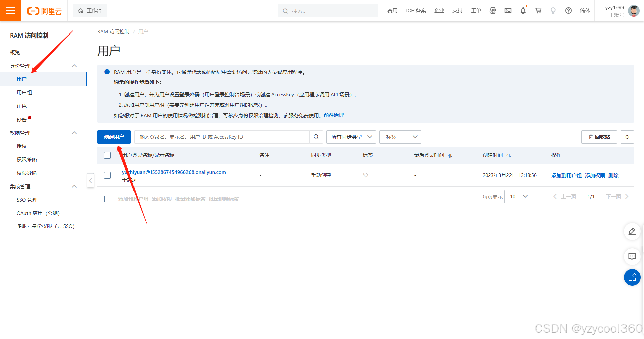Open SSO 管理 in the sidebar
This screenshot has width=644, height=339.
click(27, 200)
